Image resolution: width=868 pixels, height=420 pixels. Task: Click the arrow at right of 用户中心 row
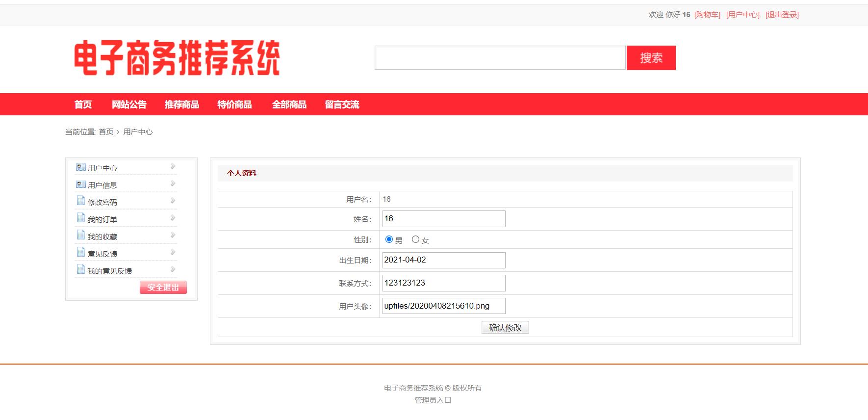[173, 166]
